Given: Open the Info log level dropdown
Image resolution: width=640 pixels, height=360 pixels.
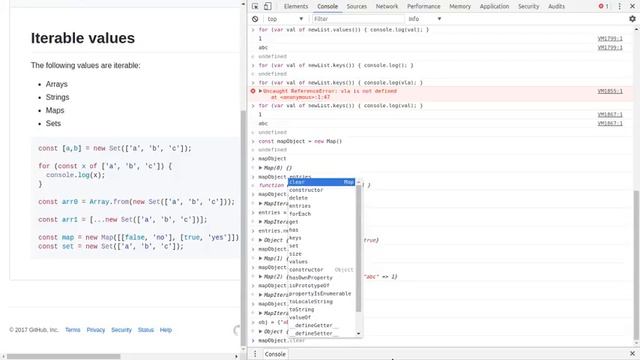Looking at the screenshot, I should pyautogui.click(x=425, y=19).
